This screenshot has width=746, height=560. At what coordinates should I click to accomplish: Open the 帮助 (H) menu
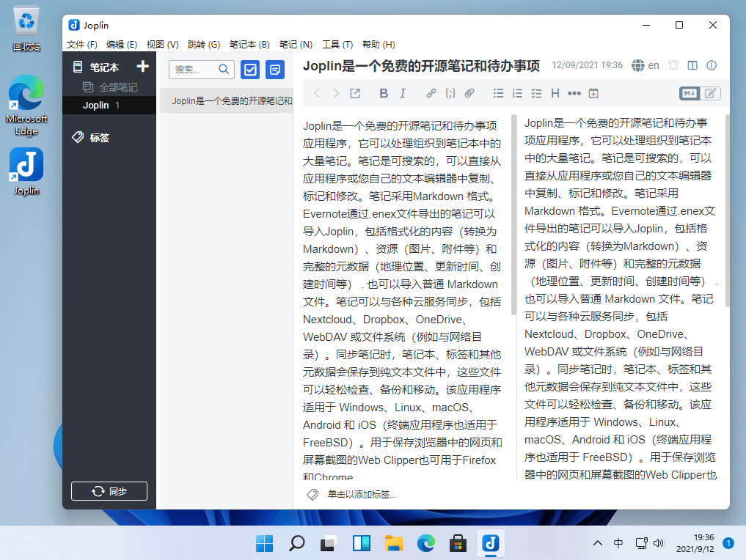(x=379, y=44)
